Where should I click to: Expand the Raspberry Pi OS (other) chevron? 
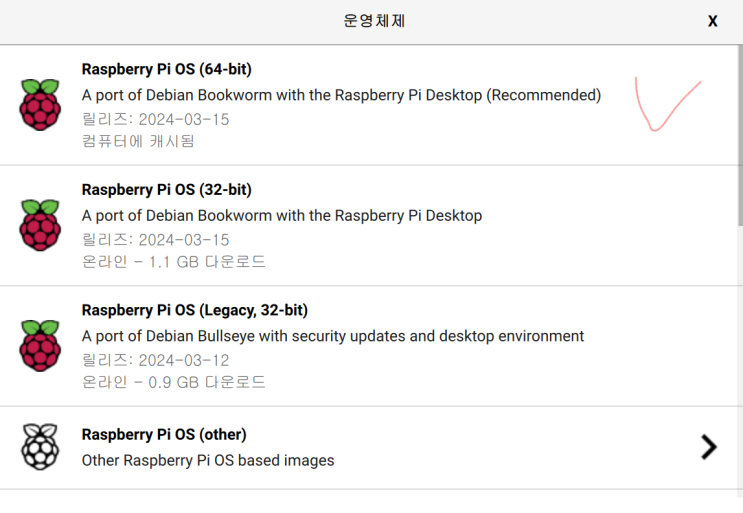pyautogui.click(x=709, y=447)
